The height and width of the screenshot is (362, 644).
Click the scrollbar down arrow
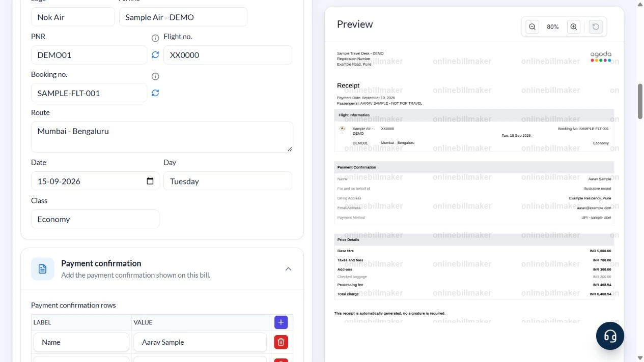(x=640, y=358)
